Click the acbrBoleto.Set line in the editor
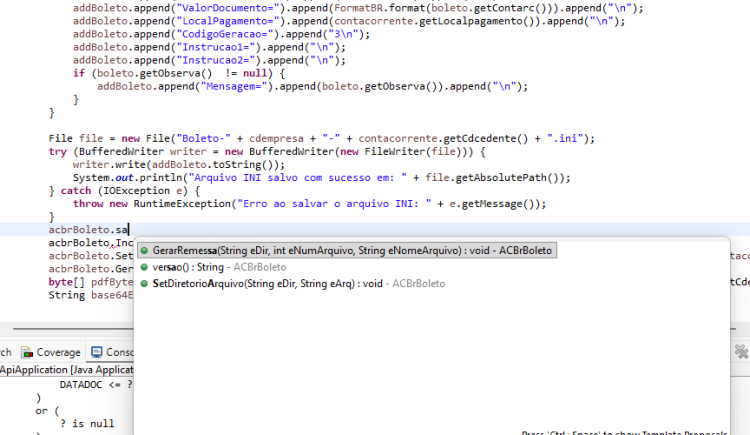This screenshot has height=435, width=750. (x=90, y=256)
